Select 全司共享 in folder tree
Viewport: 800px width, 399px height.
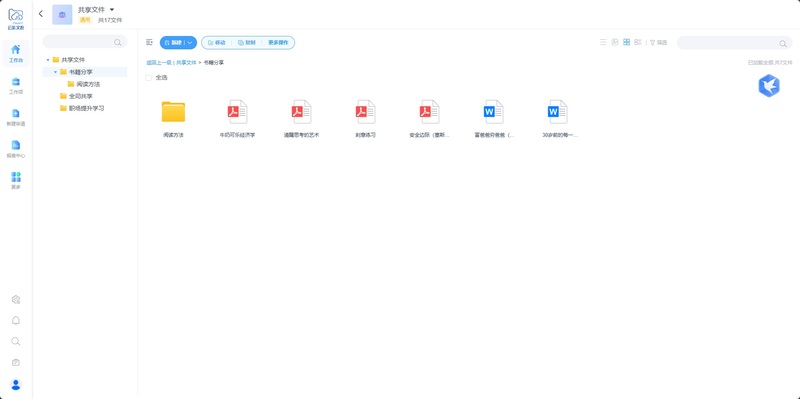pos(80,96)
